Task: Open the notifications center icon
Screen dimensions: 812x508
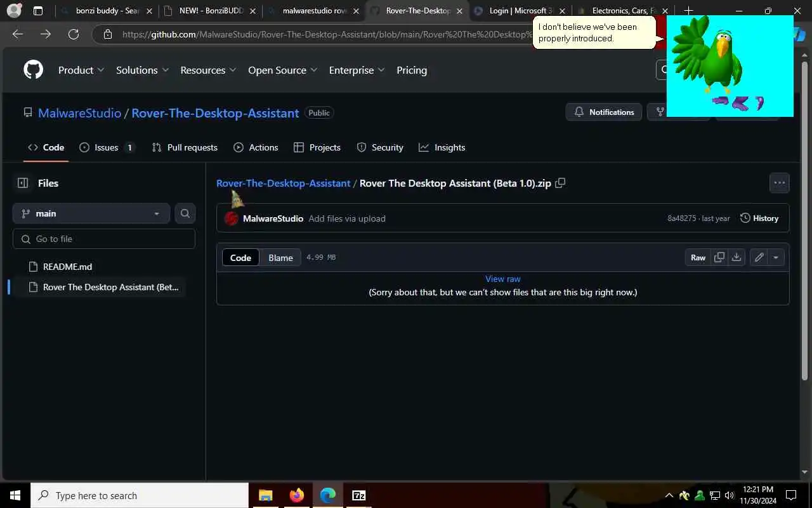Action: point(791,495)
